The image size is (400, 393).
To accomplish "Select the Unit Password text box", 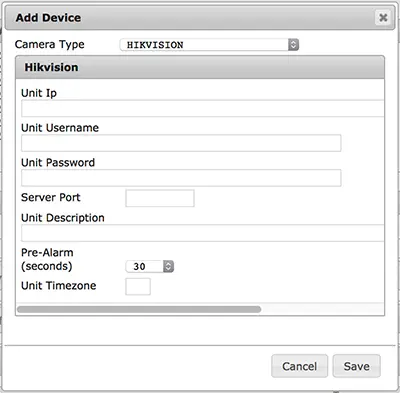I will pos(181,178).
